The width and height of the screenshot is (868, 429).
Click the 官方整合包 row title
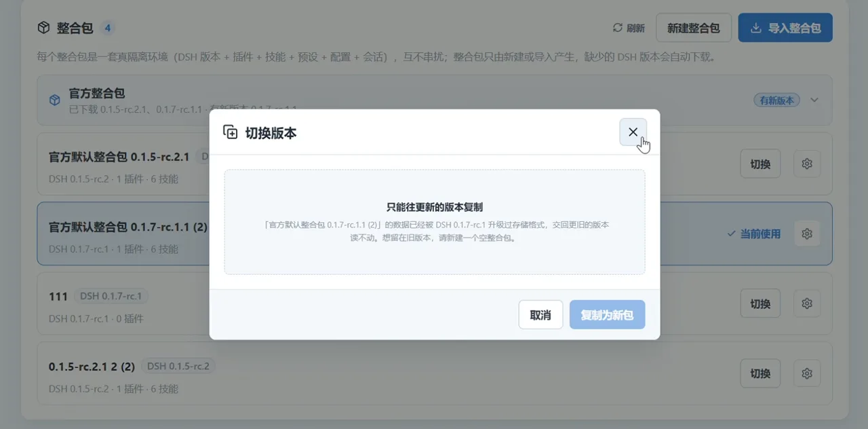97,93
